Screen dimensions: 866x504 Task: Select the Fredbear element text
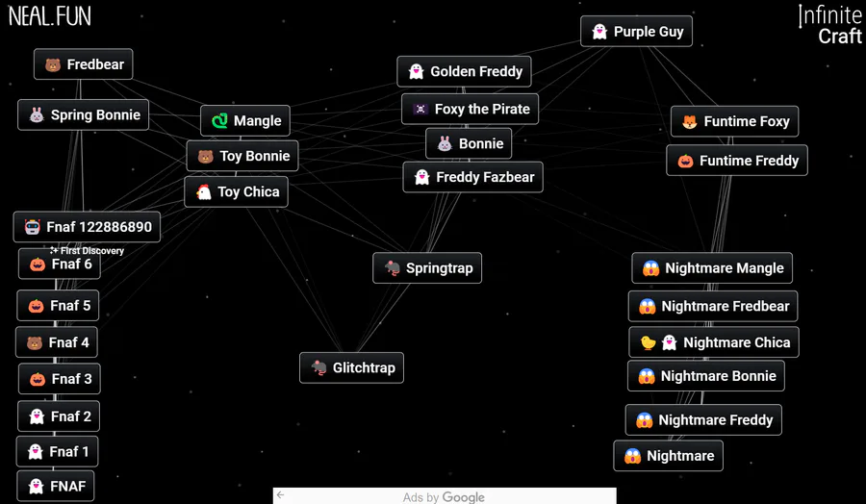(x=95, y=64)
